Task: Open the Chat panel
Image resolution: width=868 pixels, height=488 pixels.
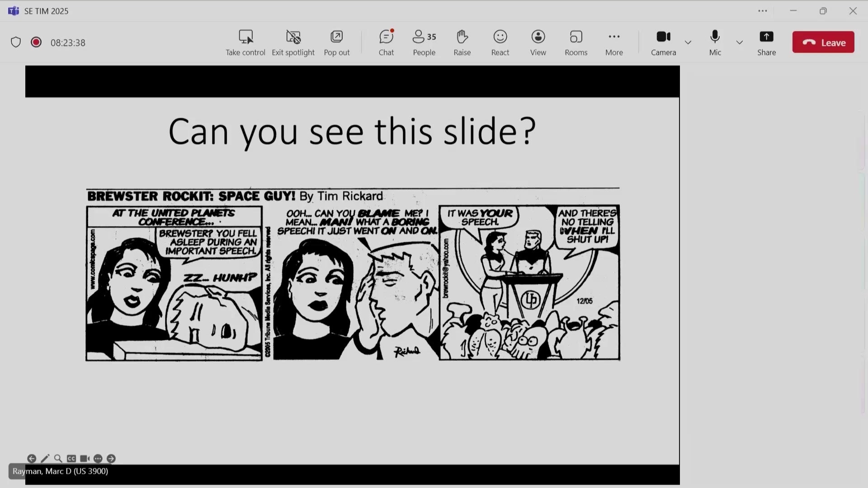Action: 386,42
